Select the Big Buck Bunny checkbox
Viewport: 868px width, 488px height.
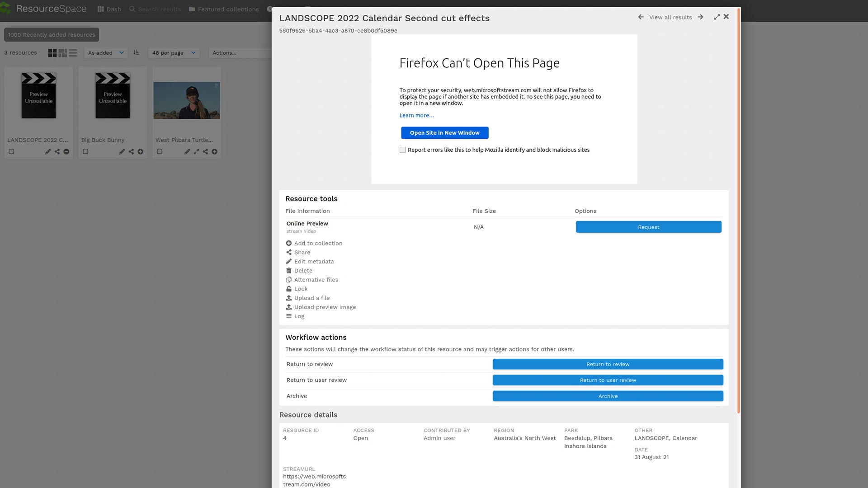[x=85, y=152]
